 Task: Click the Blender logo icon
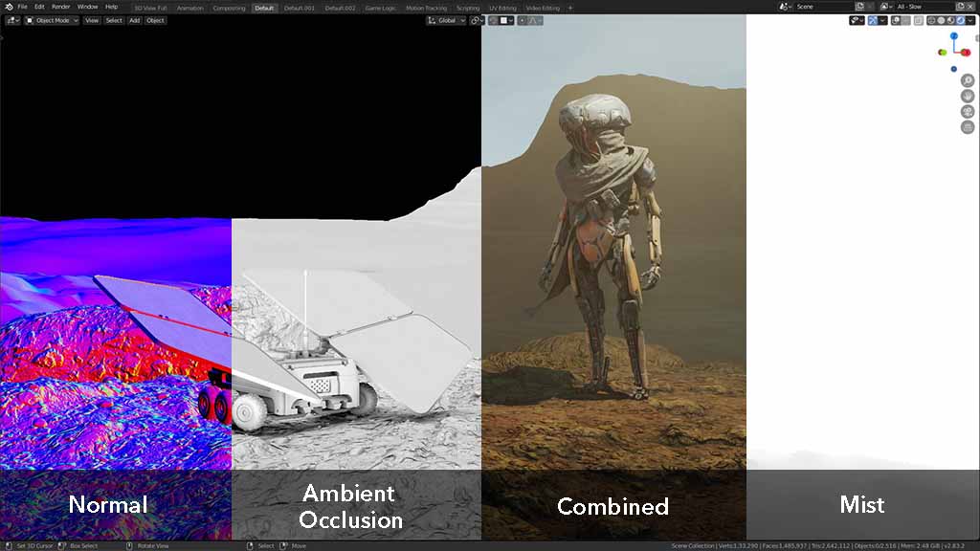click(9, 7)
